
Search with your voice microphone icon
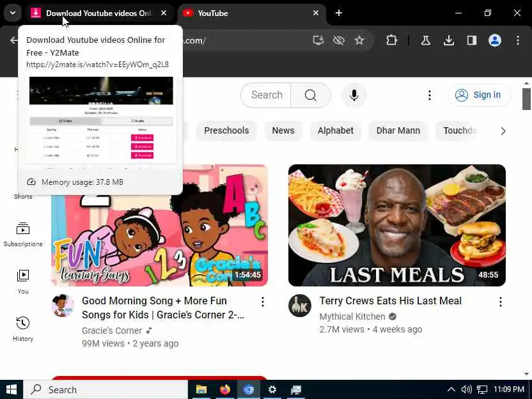[354, 95]
